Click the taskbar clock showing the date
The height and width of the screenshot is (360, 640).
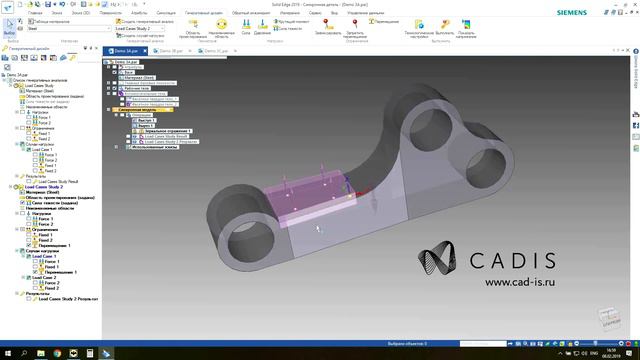611,353
